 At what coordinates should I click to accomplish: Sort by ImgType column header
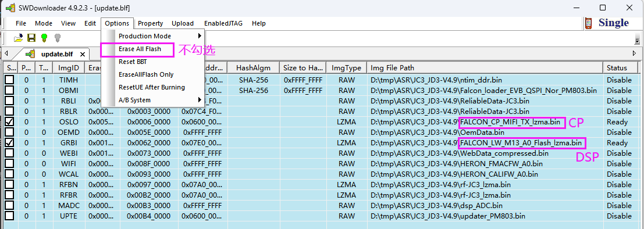point(346,68)
